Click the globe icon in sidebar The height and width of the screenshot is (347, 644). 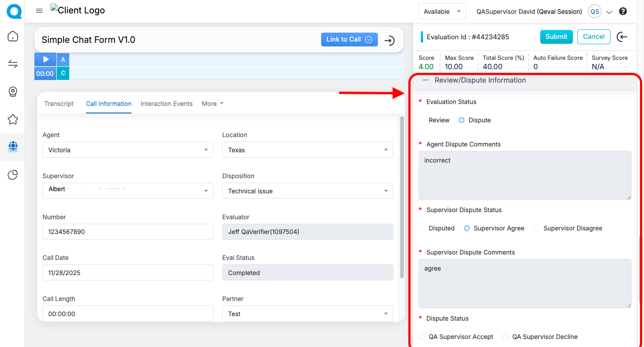[x=13, y=146]
